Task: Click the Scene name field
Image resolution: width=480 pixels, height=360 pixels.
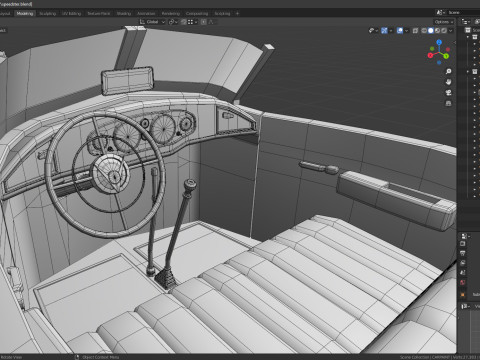Action: pyautogui.click(x=463, y=13)
